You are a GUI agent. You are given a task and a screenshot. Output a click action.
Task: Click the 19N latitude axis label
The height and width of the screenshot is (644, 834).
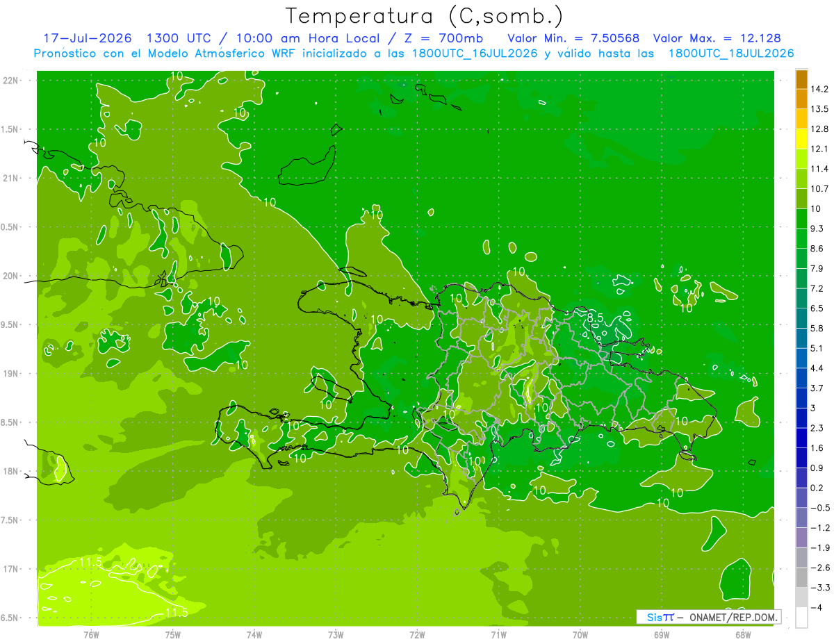(x=11, y=374)
